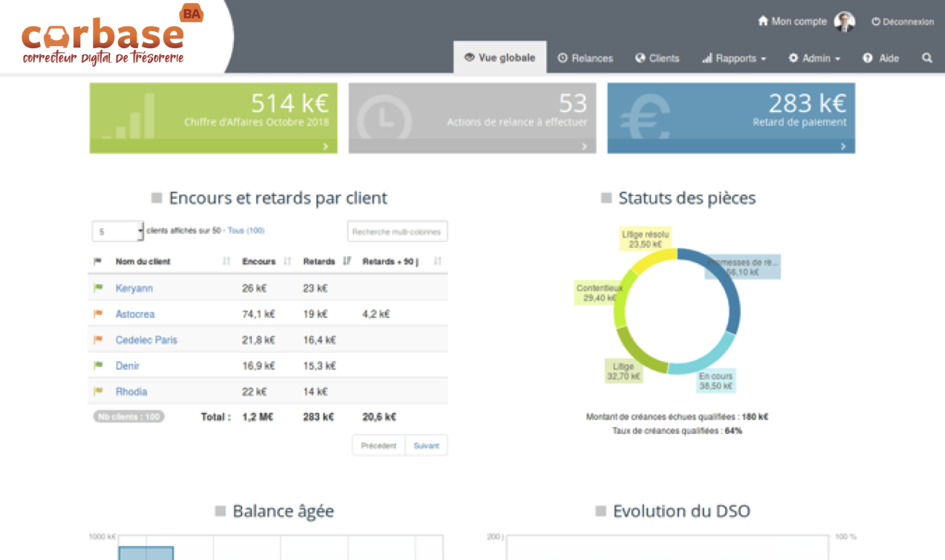The width and height of the screenshot is (945, 560).
Task: Sort by the flag column header
Action: click(x=97, y=261)
